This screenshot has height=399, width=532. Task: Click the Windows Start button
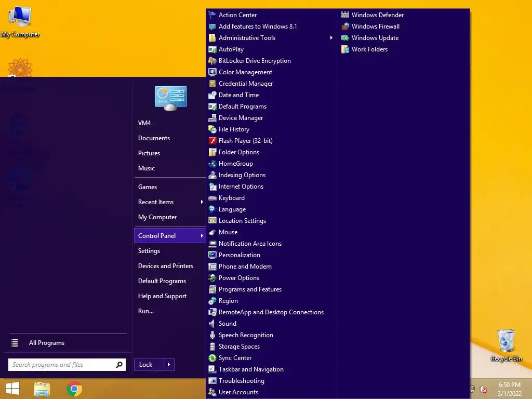coord(12,389)
